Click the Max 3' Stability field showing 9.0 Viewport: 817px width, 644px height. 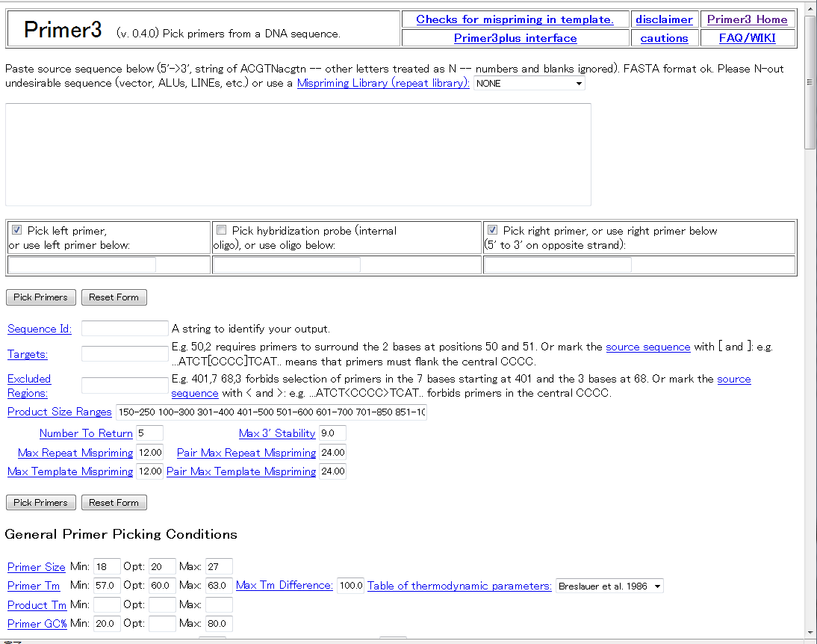332,433
